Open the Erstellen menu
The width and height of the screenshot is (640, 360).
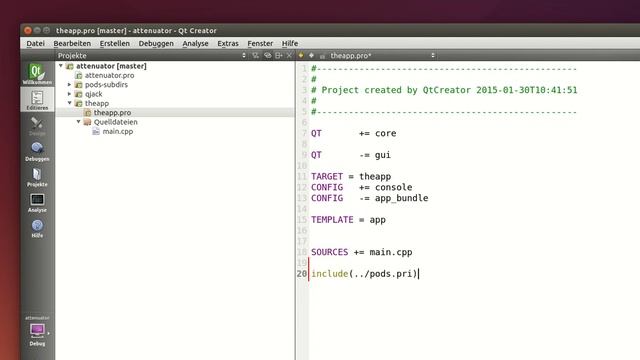point(115,43)
